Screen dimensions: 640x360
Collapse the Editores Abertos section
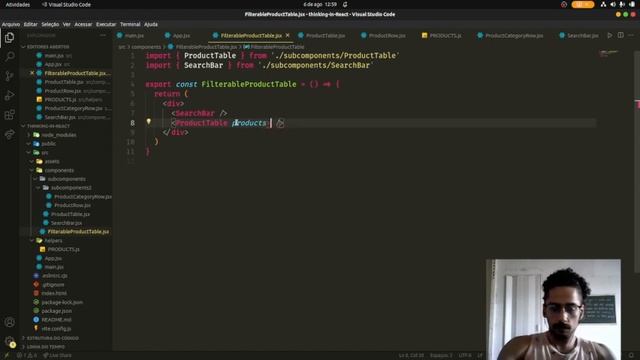pos(47,47)
